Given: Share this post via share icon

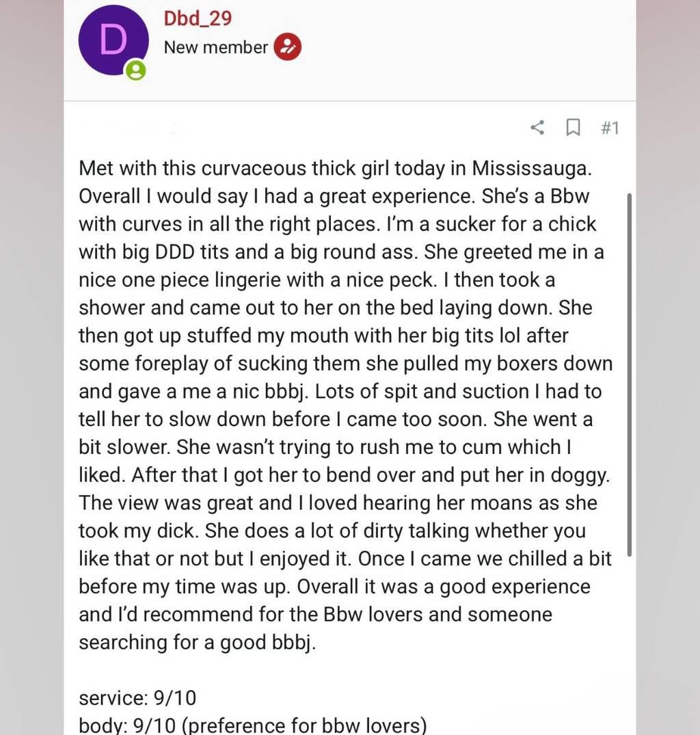Looking at the screenshot, I should [x=538, y=127].
